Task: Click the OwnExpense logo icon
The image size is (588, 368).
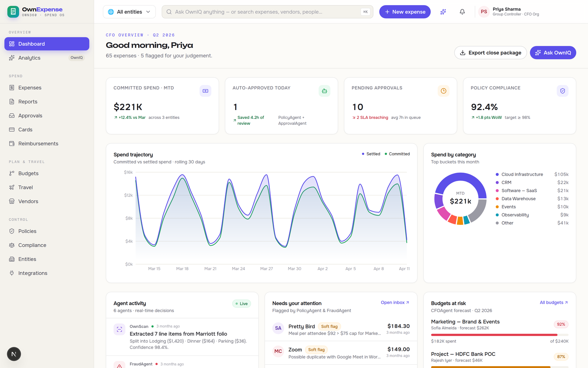Action: tap(13, 12)
